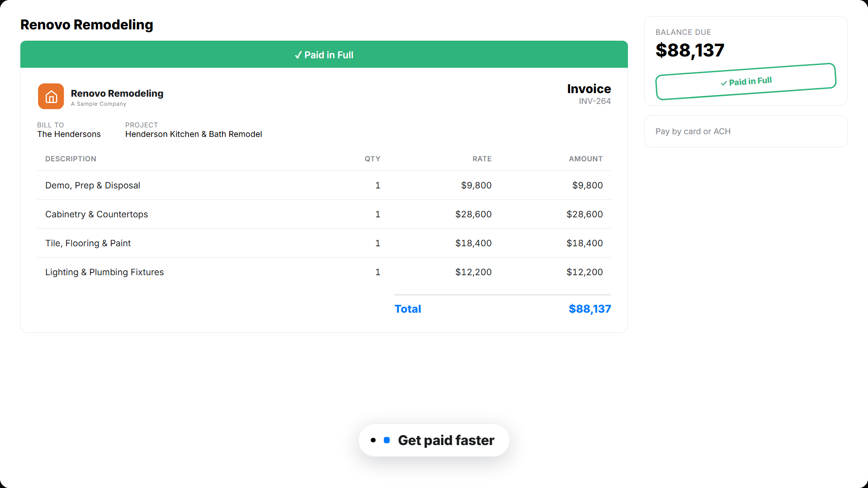Click the blue square dot in the pill
Screen dimensions: 868x488
pyautogui.click(x=387, y=440)
